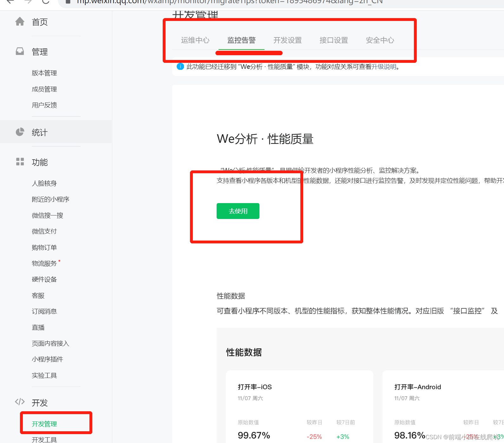Open 人脸核身 in sidebar
This screenshot has width=504, height=443.
44,183
